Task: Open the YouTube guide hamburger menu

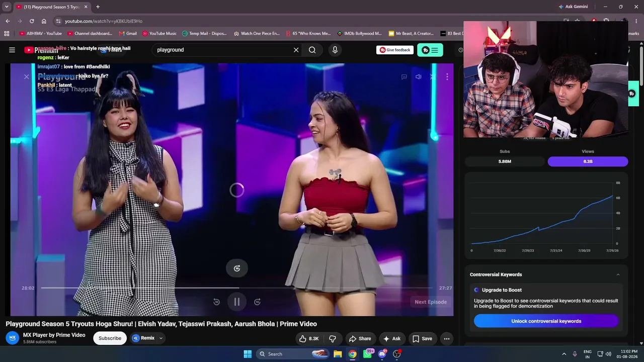Action: (12, 50)
